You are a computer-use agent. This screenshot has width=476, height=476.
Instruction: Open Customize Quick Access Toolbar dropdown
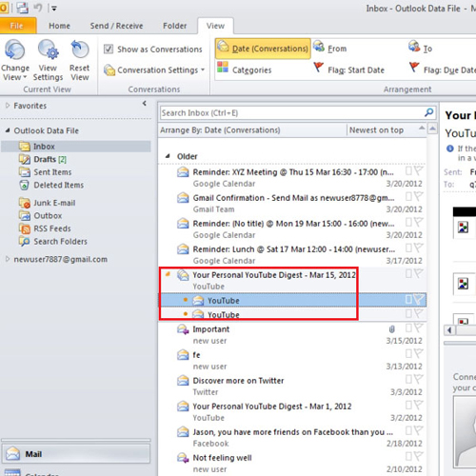(x=54, y=9)
